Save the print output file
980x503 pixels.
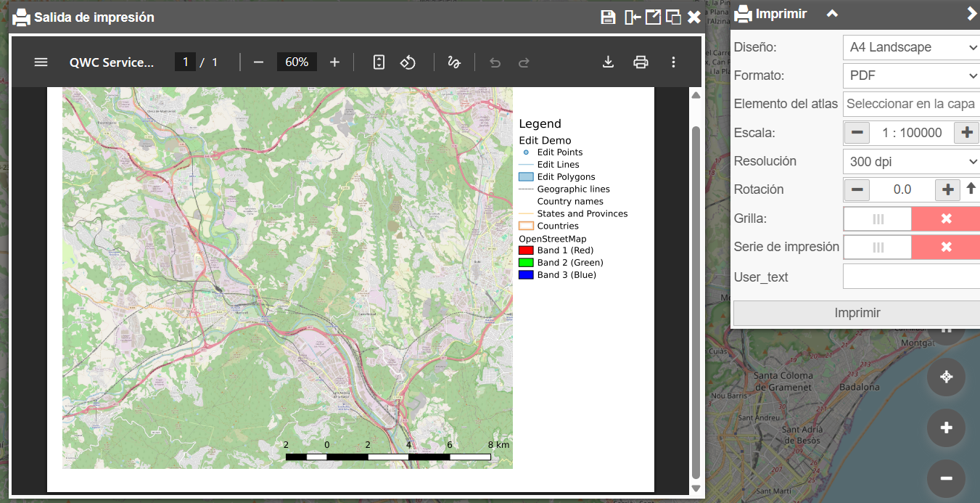[x=608, y=17]
